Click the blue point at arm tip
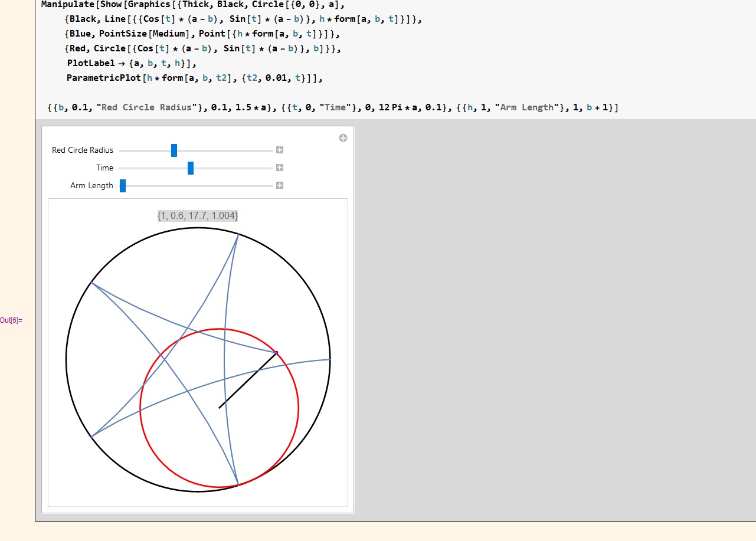 click(x=276, y=353)
